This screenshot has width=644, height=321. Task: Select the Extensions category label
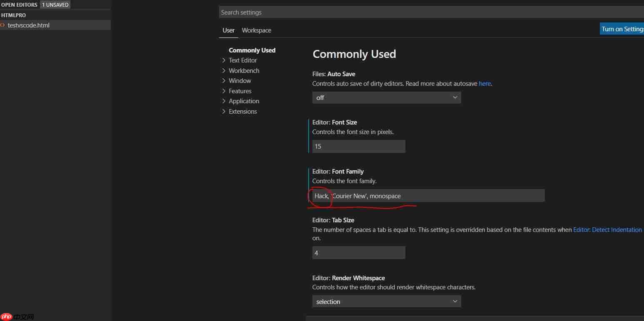[243, 112]
